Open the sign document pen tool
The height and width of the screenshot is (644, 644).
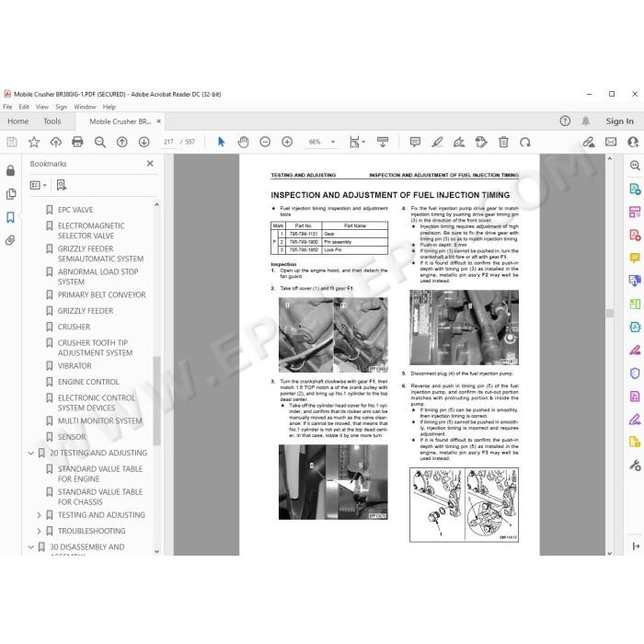click(x=459, y=142)
